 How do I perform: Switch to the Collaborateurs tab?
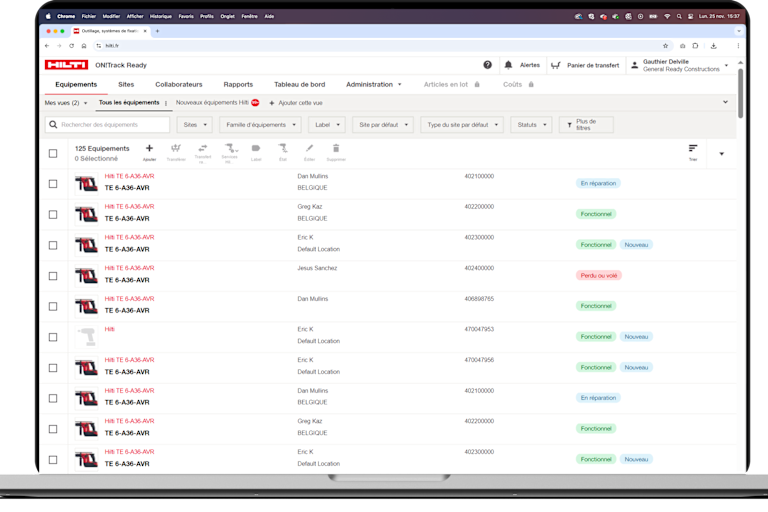(178, 85)
